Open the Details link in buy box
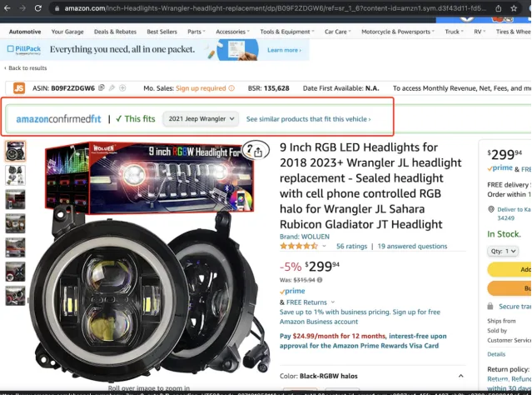The height and width of the screenshot is (395, 532). coord(496,354)
